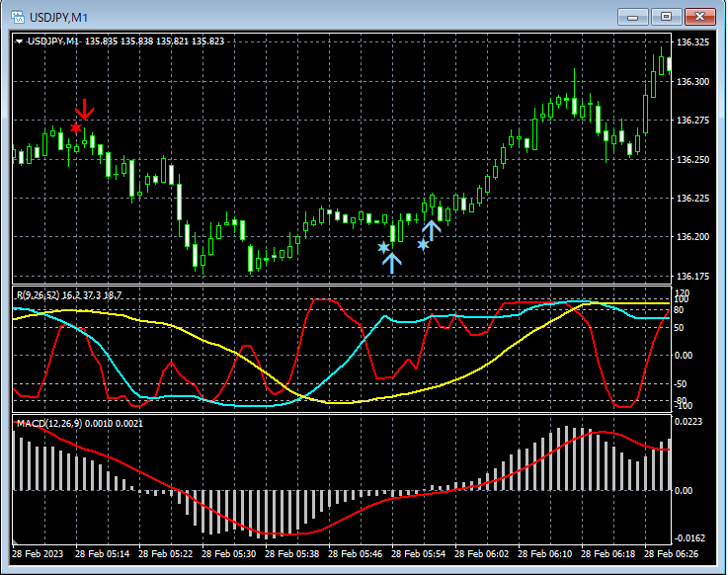Viewport: 728px width, 575px height.
Task: Click the 28 Feb 05:22 time label
Action: click(165, 554)
